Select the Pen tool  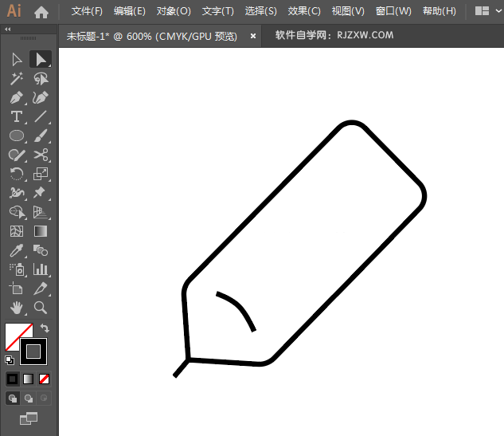tap(17, 97)
